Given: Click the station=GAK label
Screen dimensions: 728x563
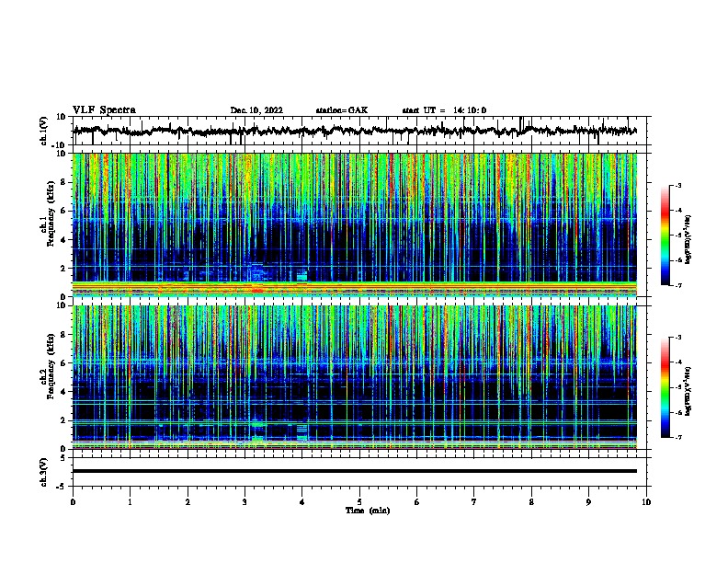Looking at the screenshot, I should (342, 110).
